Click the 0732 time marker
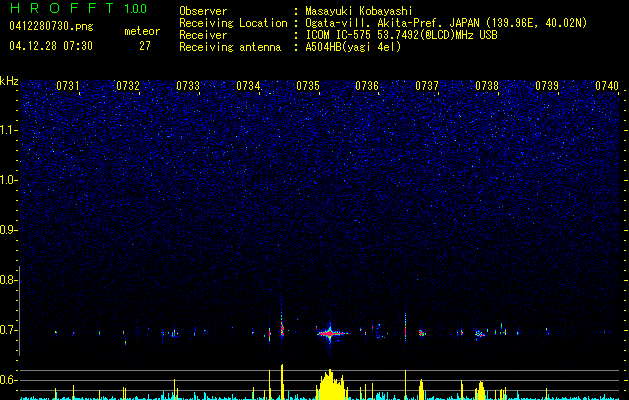 (x=128, y=85)
